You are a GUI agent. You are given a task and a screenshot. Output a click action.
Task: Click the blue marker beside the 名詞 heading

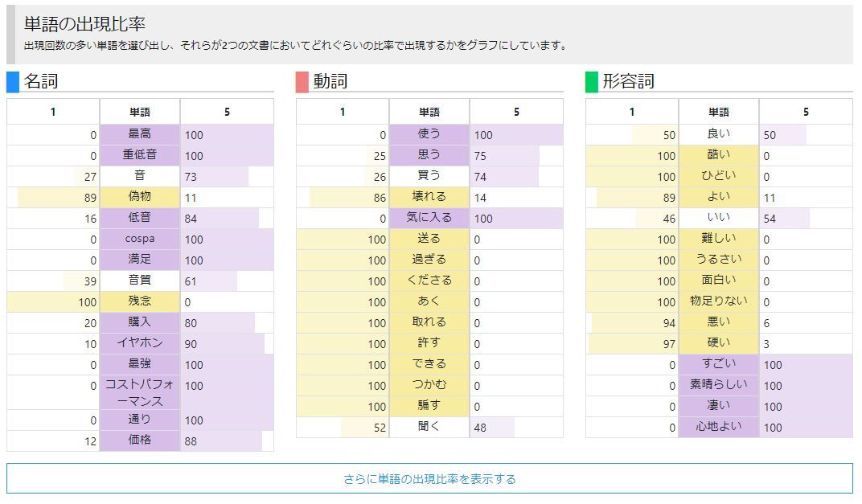(12, 82)
